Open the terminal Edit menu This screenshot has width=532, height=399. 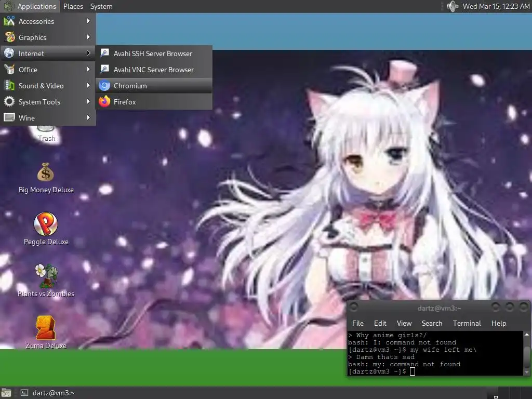pyautogui.click(x=380, y=323)
